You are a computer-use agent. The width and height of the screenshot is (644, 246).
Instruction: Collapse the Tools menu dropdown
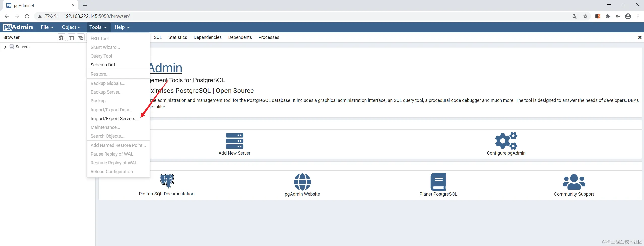(98, 27)
